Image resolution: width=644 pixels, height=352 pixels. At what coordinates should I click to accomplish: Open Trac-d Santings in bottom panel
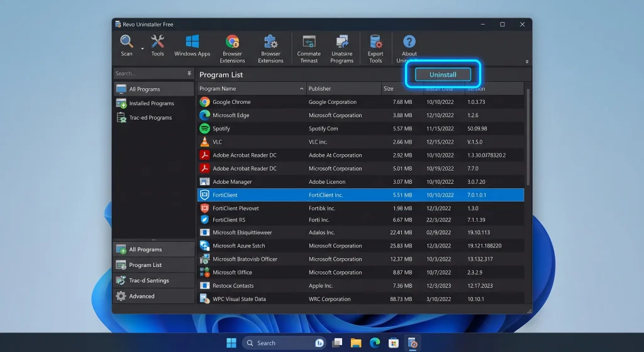(154, 280)
